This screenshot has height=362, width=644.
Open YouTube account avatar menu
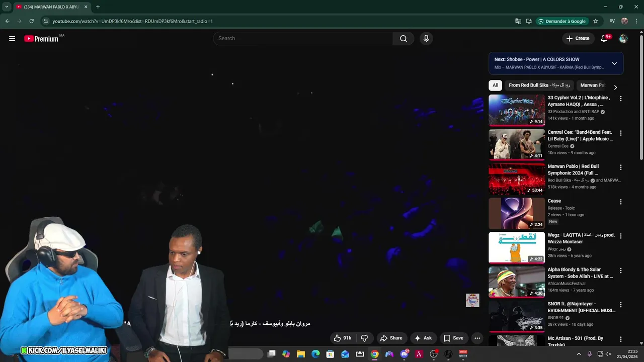[x=623, y=39]
